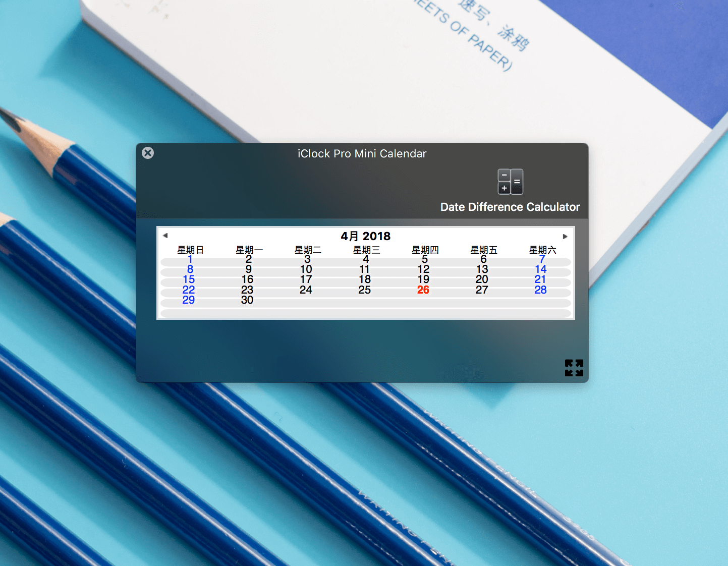Select date 27 in the calendar
The width and height of the screenshot is (728, 566).
click(482, 290)
